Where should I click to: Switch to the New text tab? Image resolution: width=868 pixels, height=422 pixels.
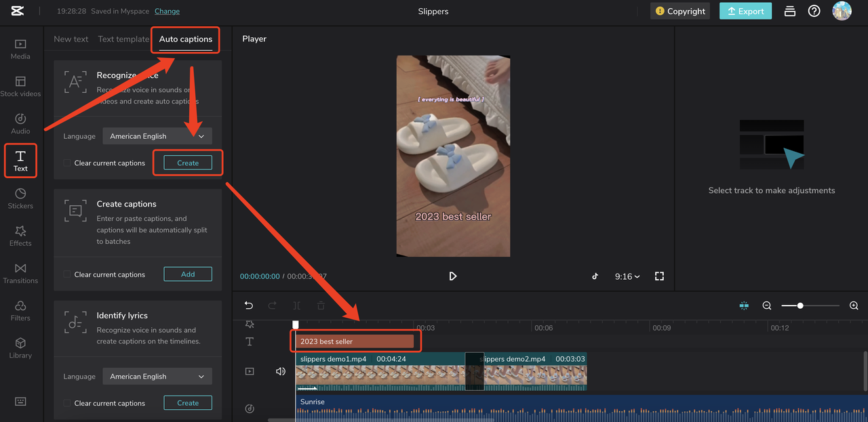pos(71,39)
